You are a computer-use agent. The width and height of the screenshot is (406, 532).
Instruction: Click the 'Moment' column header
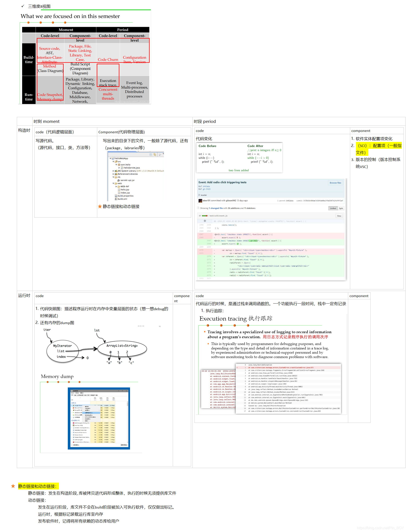point(66,30)
